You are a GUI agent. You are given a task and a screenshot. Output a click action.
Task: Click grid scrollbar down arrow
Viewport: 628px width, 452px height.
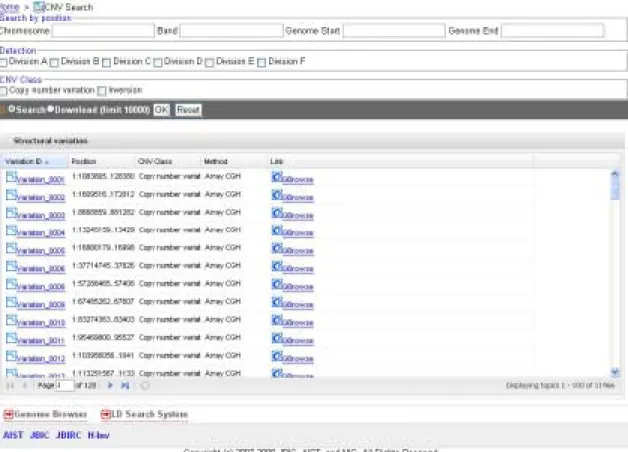pos(615,372)
